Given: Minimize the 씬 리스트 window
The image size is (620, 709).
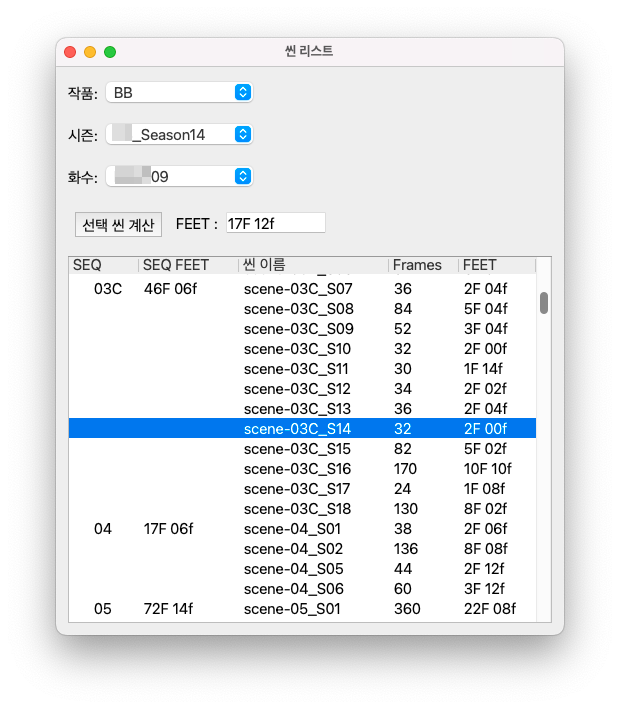Looking at the screenshot, I should click(x=90, y=52).
